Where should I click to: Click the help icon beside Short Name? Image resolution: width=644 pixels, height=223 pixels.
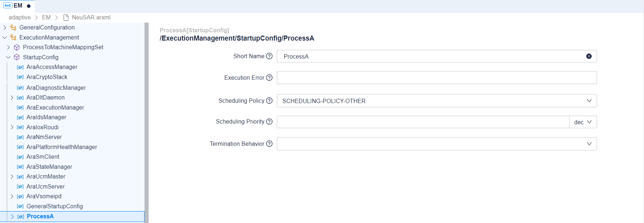[269, 56]
